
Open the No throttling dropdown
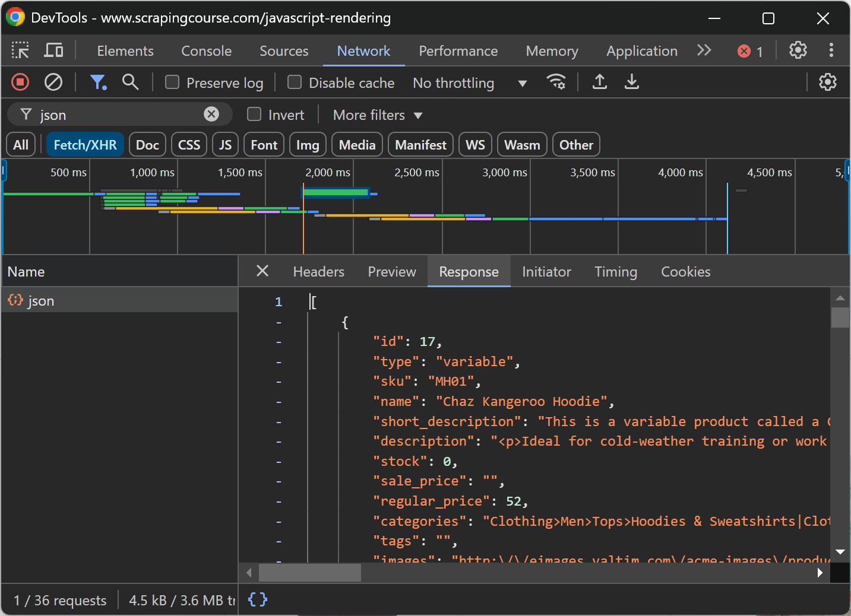(x=469, y=82)
